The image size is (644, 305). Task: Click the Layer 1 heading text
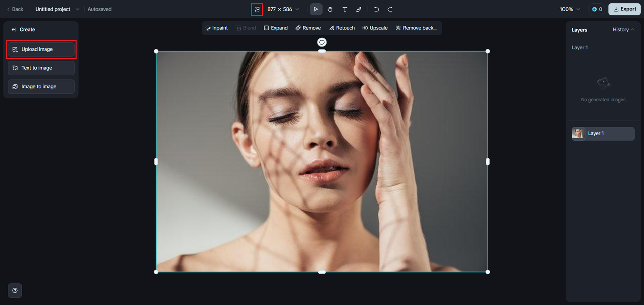[580, 47]
